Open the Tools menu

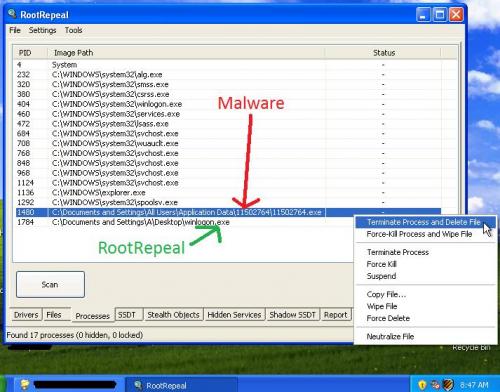[73, 30]
